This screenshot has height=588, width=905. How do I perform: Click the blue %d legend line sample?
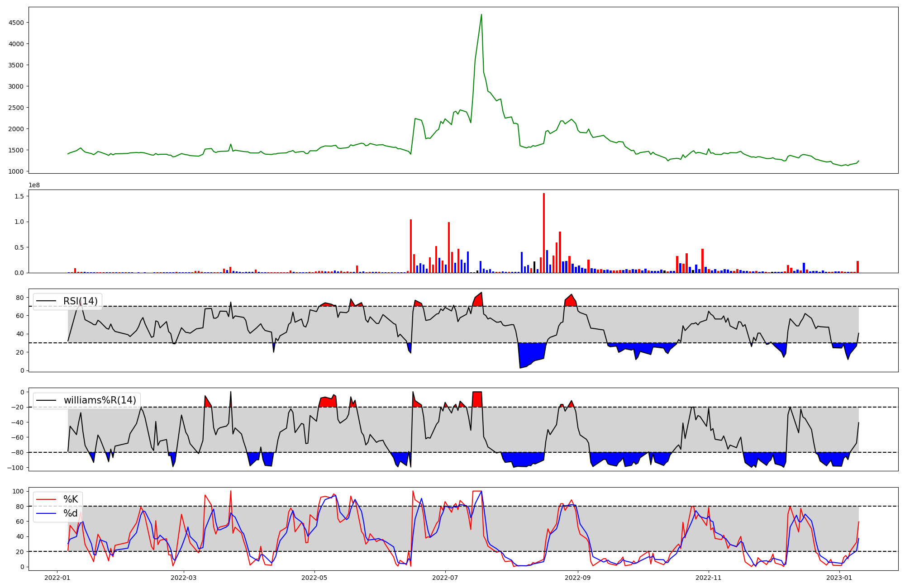(46, 513)
